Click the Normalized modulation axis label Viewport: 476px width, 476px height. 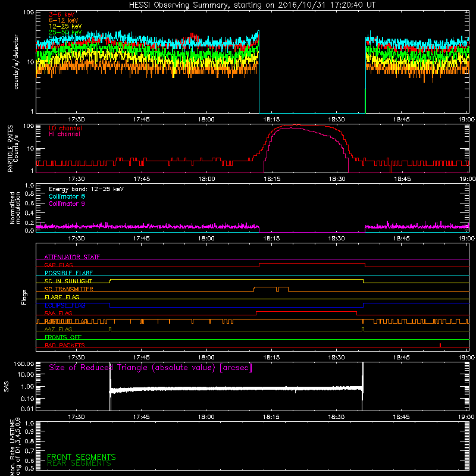(x=15, y=208)
